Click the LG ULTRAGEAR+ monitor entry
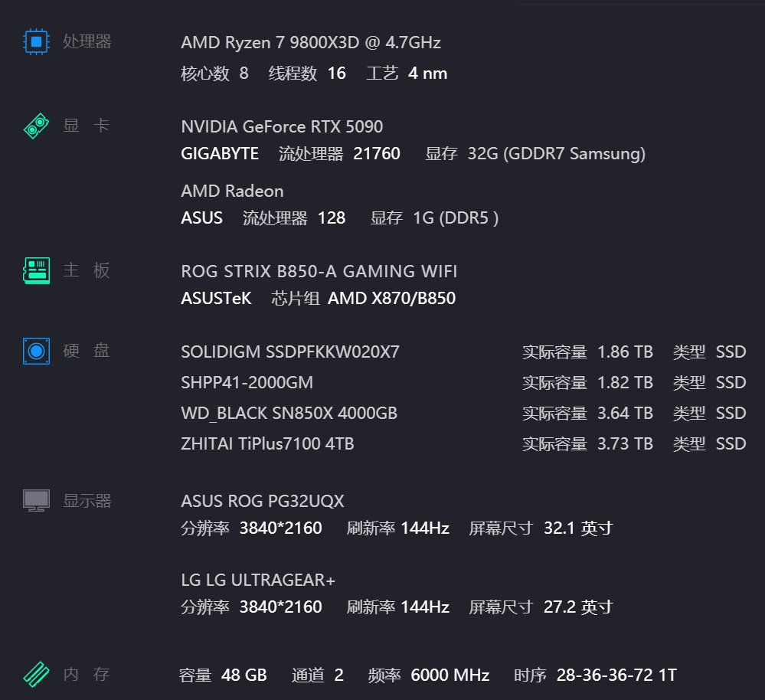 click(258, 580)
